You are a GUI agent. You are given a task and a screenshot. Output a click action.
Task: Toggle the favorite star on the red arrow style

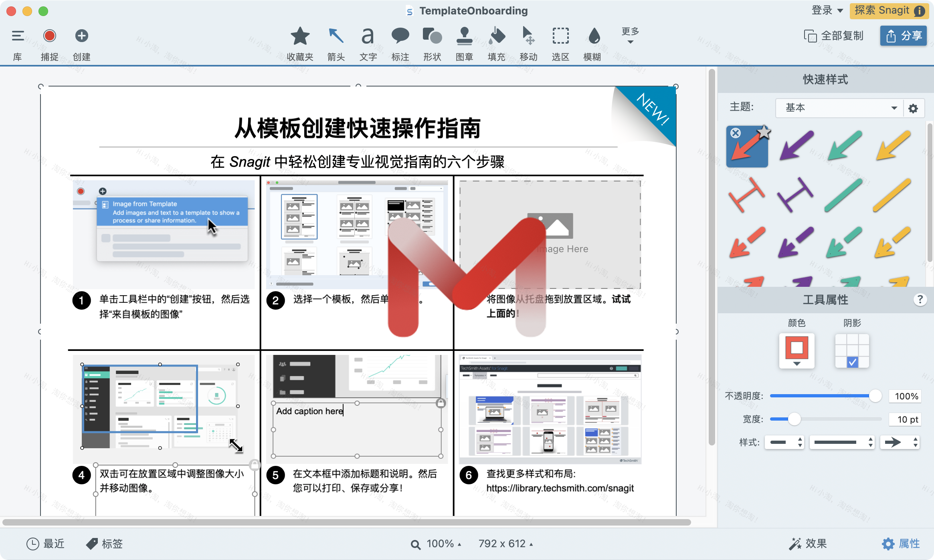point(764,131)
